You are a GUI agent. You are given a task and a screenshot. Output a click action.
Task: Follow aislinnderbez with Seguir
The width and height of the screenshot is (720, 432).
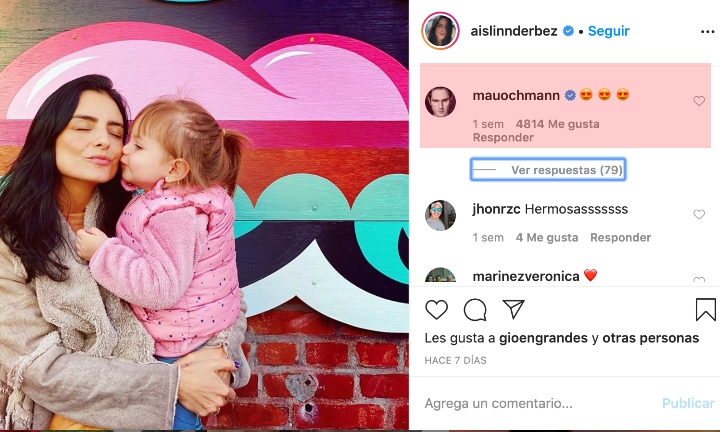coord(609,31)
